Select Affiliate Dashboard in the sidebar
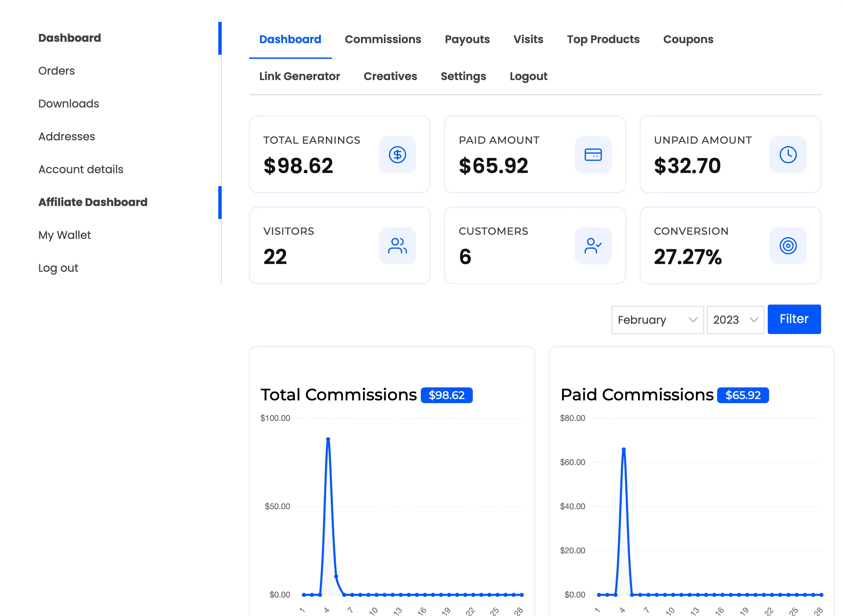The image size is (843, 616). click(93, 202)
